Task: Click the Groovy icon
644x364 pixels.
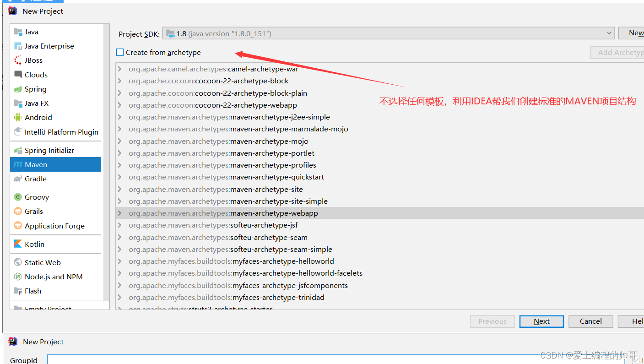Action: 18,197
